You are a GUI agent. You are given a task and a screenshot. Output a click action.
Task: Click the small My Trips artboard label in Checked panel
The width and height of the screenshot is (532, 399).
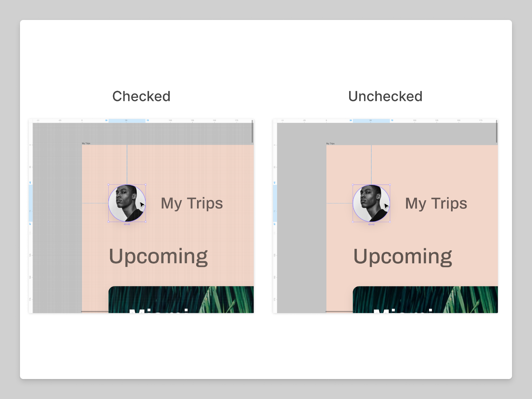86,143
